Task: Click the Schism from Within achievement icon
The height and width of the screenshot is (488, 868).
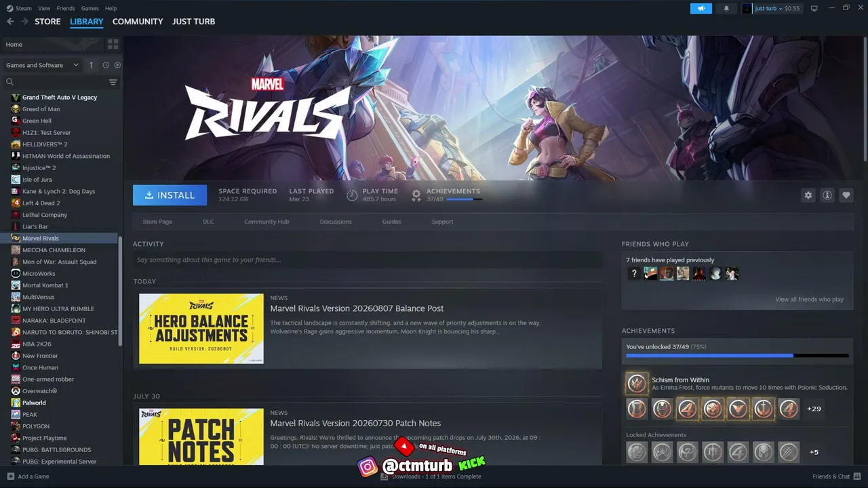Action: [637, 384]
